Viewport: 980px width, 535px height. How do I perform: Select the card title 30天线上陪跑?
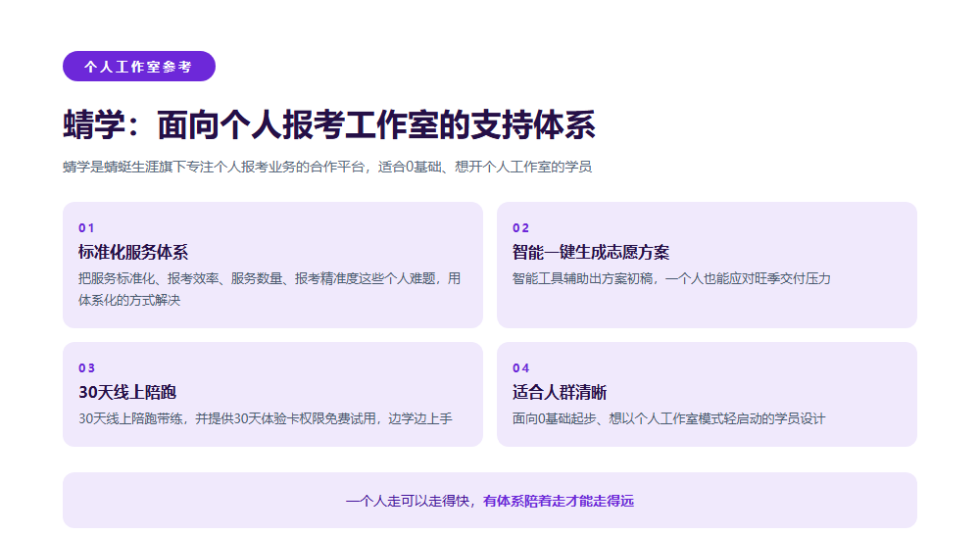(127, 392)
